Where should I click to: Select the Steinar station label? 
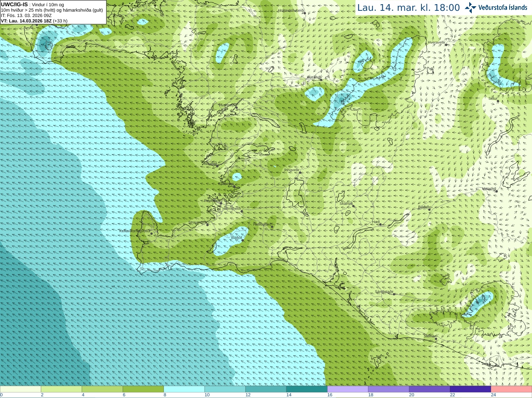tap(429, 336)
